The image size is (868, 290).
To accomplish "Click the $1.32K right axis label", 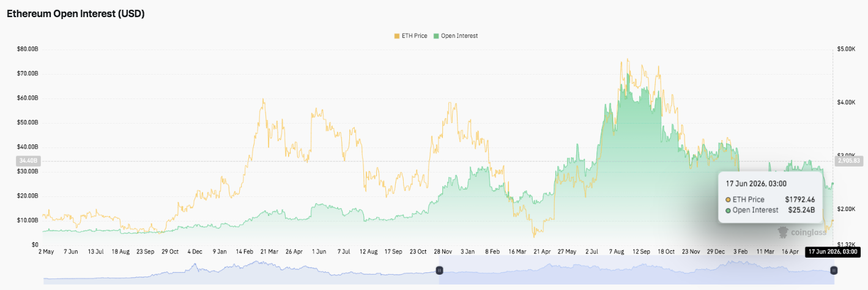I will pyautogui.click(x=847, y=244).
